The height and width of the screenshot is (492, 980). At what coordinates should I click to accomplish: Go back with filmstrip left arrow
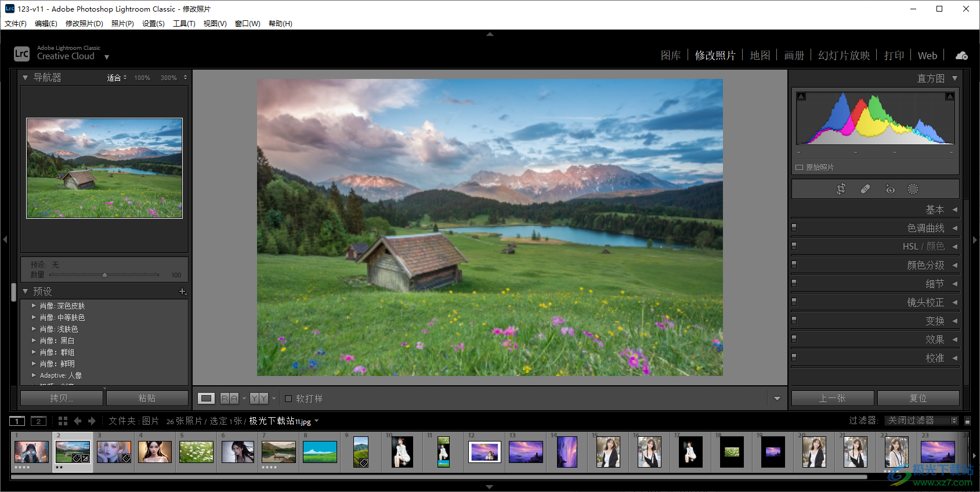77,421
